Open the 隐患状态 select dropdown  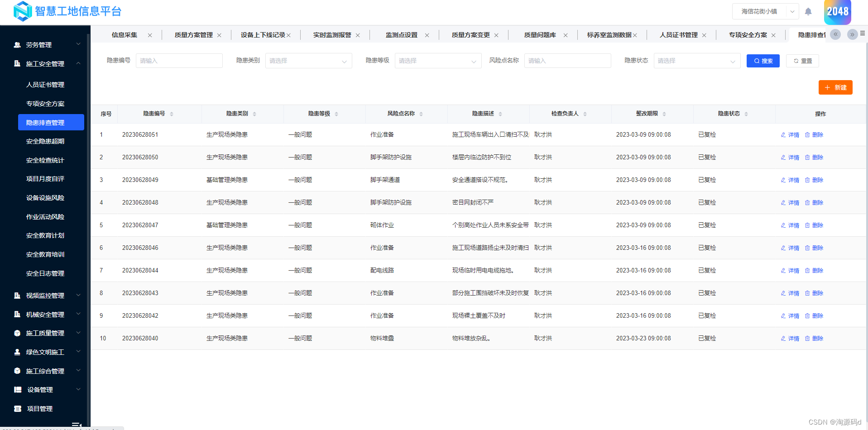pyautogui.click(x=697, y=61)
